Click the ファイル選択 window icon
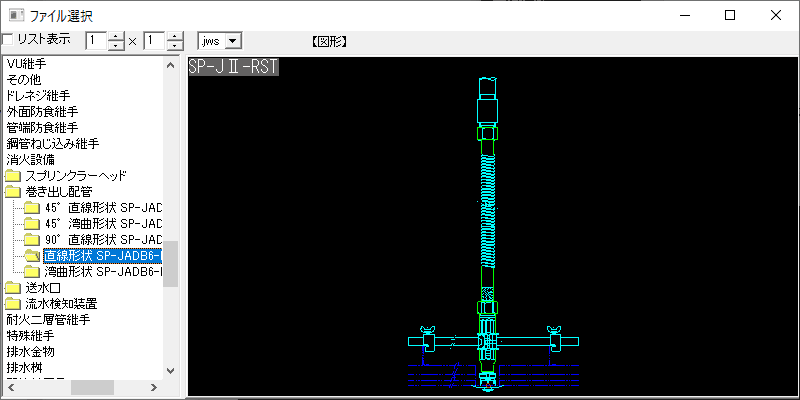This screenshot has height=400, width=800. pyautogui.click(x=16, y=15)
